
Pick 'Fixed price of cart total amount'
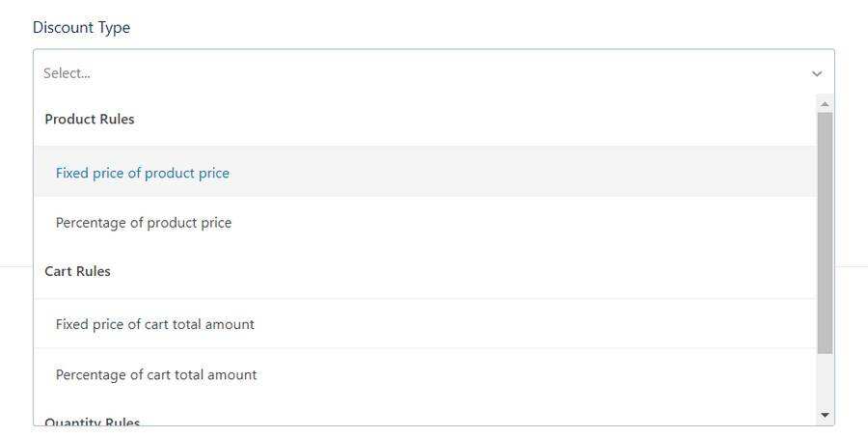pos(155,324)
